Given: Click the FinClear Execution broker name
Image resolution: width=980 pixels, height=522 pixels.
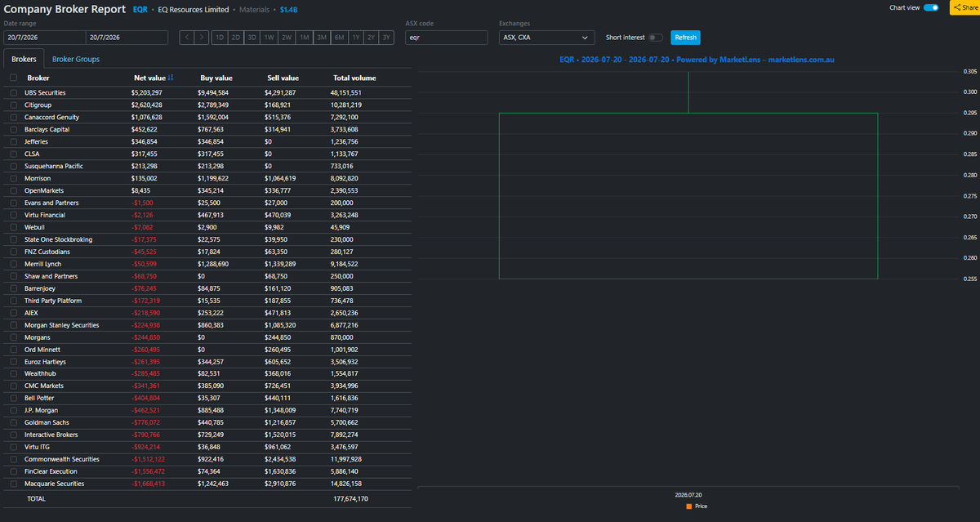Looking at the screenshot, I should tap(51, 471).
